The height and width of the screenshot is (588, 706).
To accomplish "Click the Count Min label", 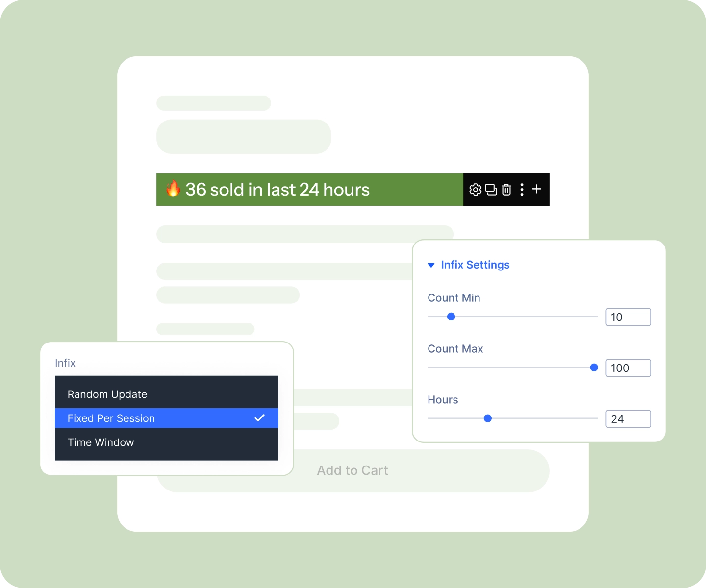I will click(x=454, y=298).
